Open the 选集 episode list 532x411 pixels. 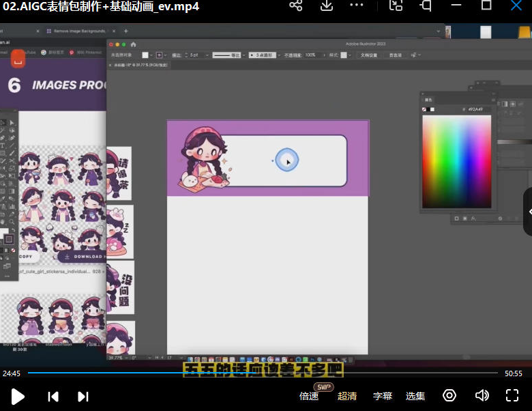pos(415,396)
